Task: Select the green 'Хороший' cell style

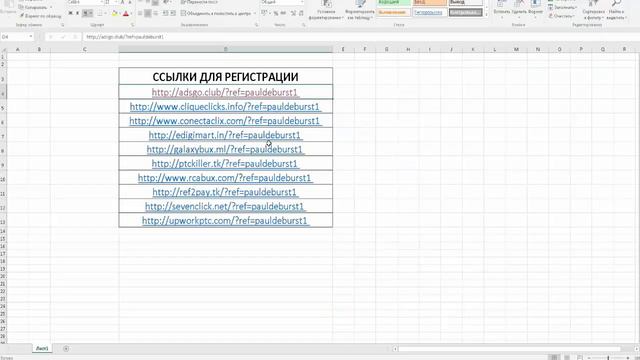Action: tap(393, 2)
